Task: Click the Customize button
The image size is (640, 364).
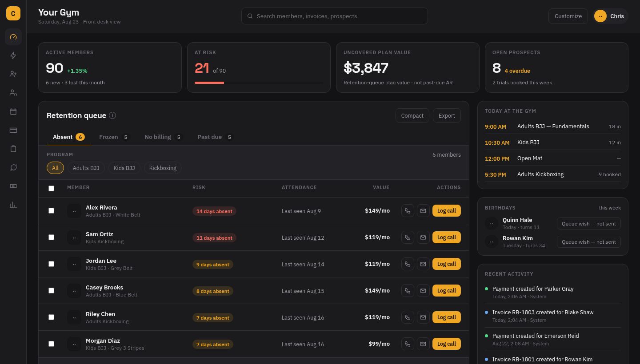Action: pyautogui.click(x=568, y=16)
